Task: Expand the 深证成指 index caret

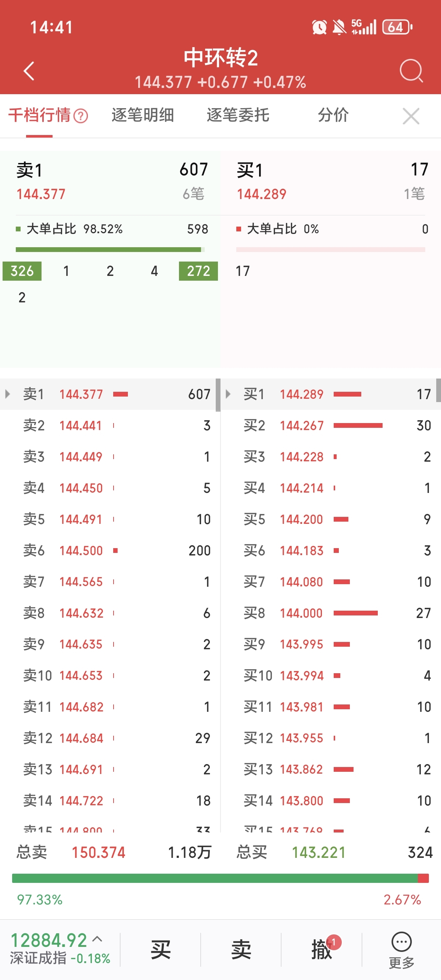Action: (x=97, y=939)
